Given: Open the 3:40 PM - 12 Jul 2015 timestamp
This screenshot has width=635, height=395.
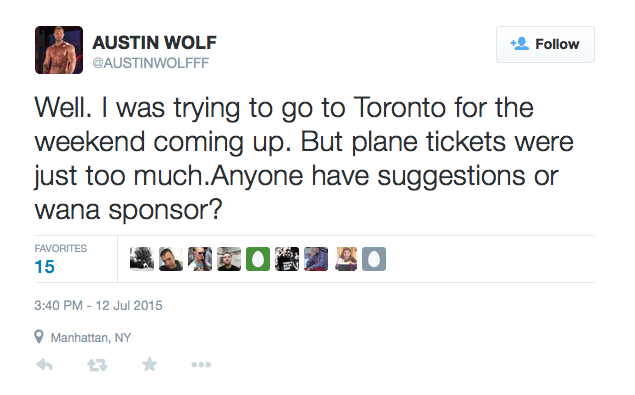Looking at the screenshot, I should coord(98,305).
